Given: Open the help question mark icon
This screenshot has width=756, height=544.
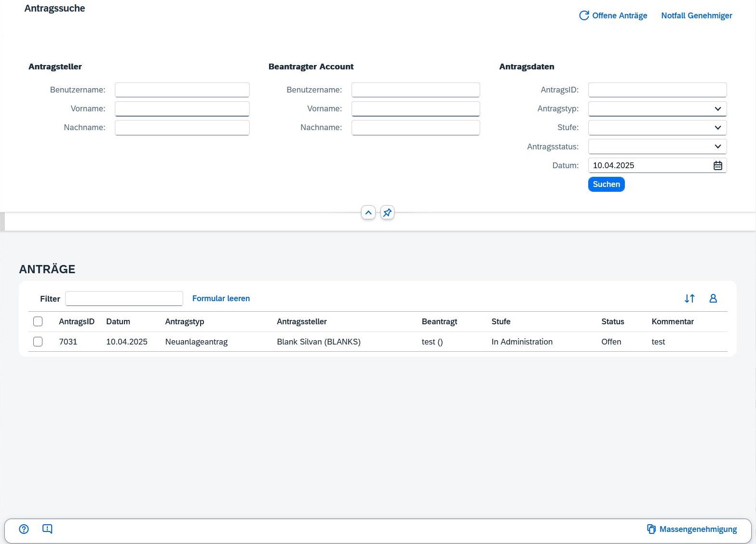Looking at the screenshot, I should [x=24, y=529].
